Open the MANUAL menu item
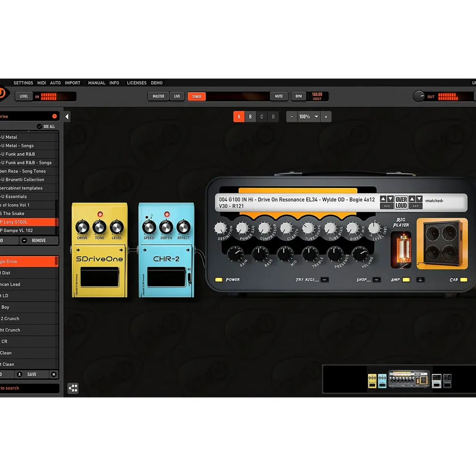The height and width of the screenshot is (476, 476). [x=97, y=83]
